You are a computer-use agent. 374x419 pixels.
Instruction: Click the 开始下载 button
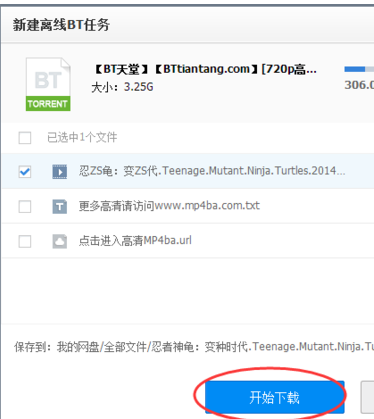coord(275,397)
